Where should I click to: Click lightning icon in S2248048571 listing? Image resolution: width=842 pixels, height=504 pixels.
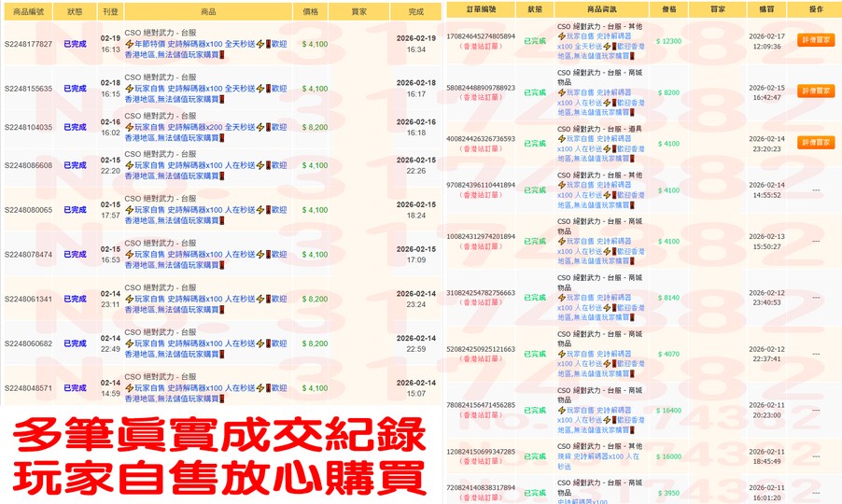pos(129,387)
